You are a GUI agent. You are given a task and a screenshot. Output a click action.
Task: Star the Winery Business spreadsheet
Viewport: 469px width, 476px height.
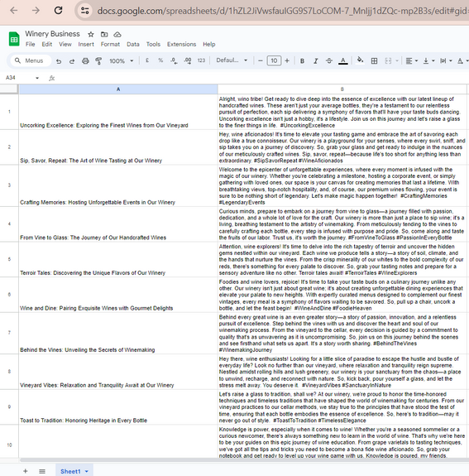91,34
